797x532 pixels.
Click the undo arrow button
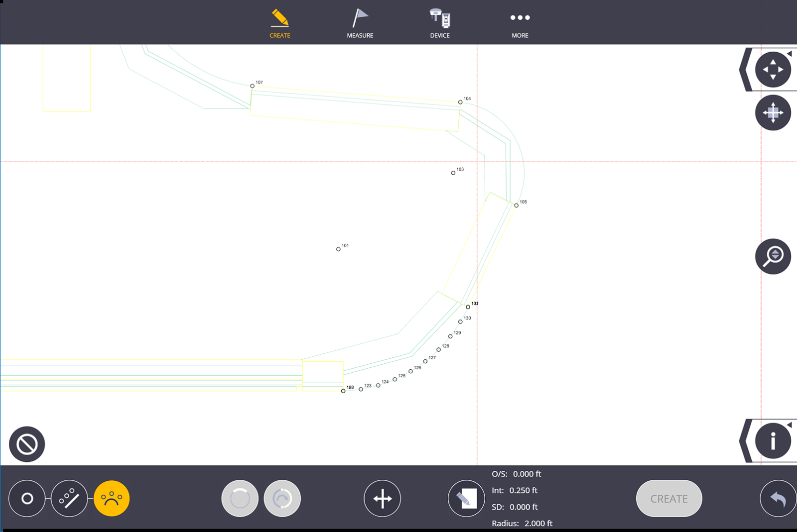click(777, 498)
